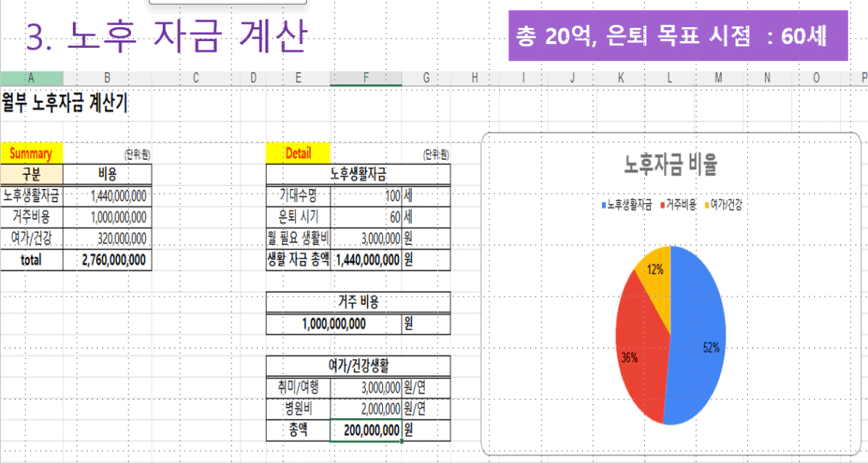Screen dimensions: 868x463
Task: Select column B header
Action: tap(108, 78)
